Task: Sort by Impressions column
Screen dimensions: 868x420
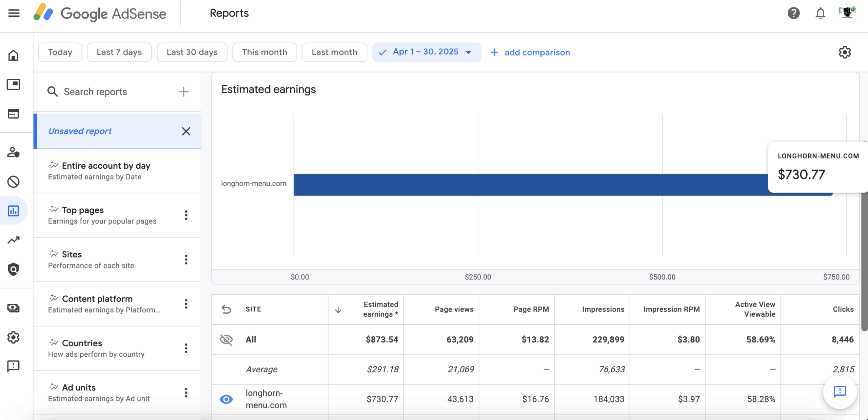Action: pyautogui.click(x=603, y=309)
